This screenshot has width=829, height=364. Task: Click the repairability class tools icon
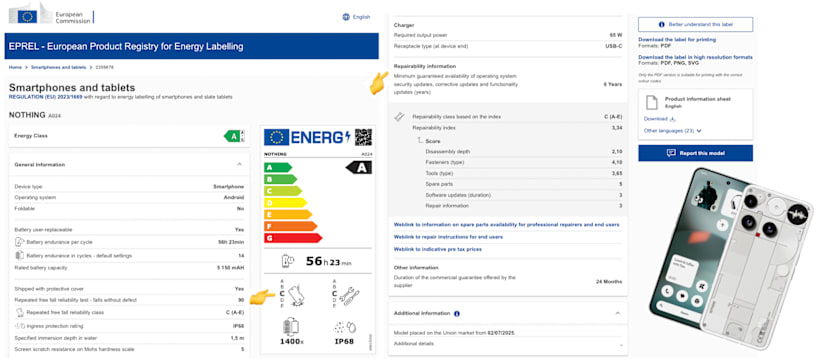tap(400, 117)
